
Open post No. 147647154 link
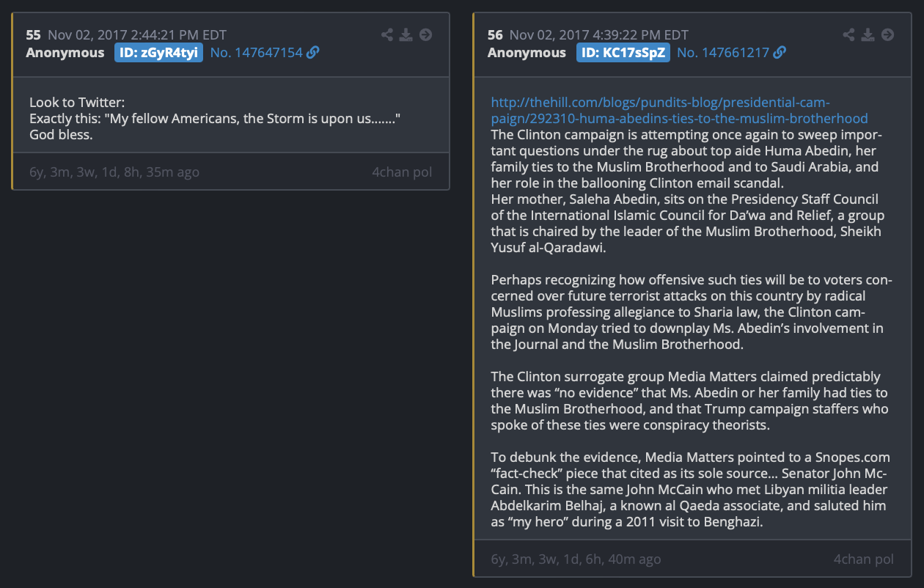point(257,52)
